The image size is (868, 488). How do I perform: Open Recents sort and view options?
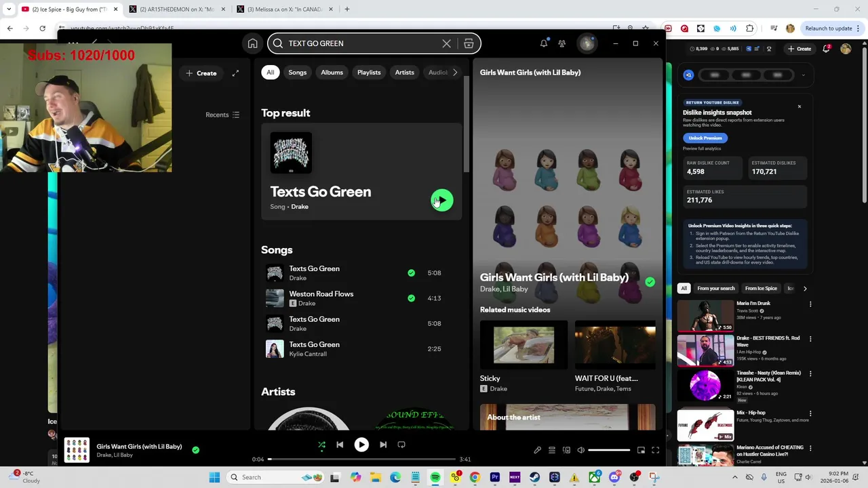point(222,115)
